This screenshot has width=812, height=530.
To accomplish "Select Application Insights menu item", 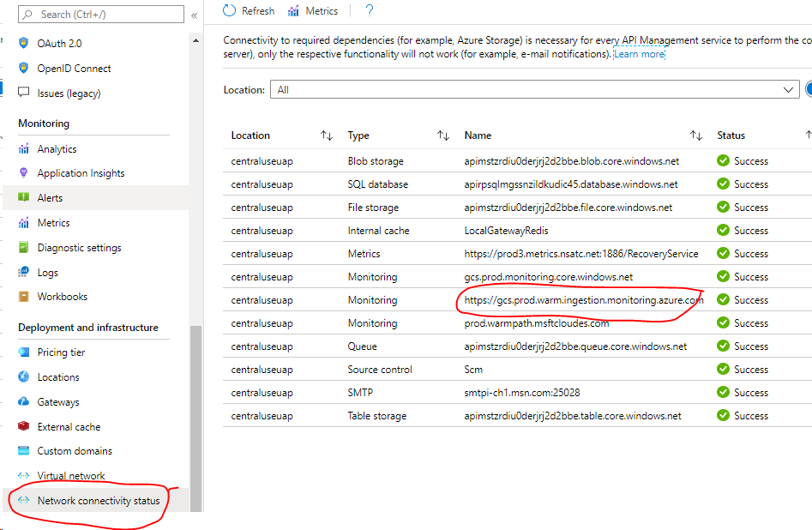I will click(81, 173).
